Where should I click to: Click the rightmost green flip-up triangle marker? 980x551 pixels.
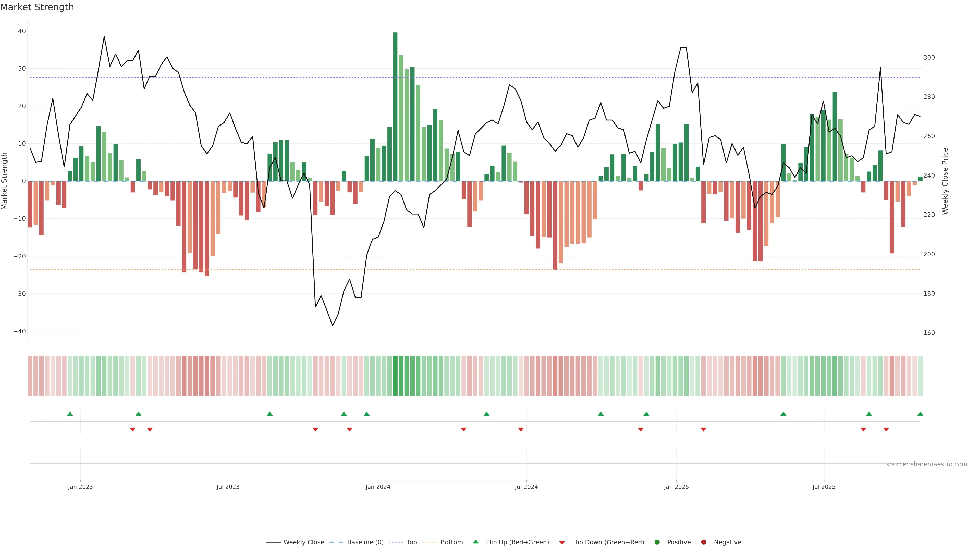920,414
